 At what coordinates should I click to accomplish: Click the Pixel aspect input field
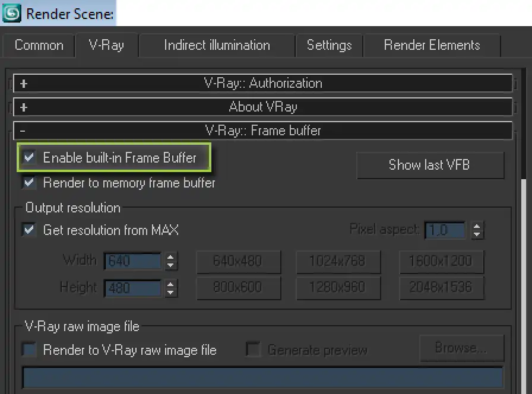tap(445, 230)
